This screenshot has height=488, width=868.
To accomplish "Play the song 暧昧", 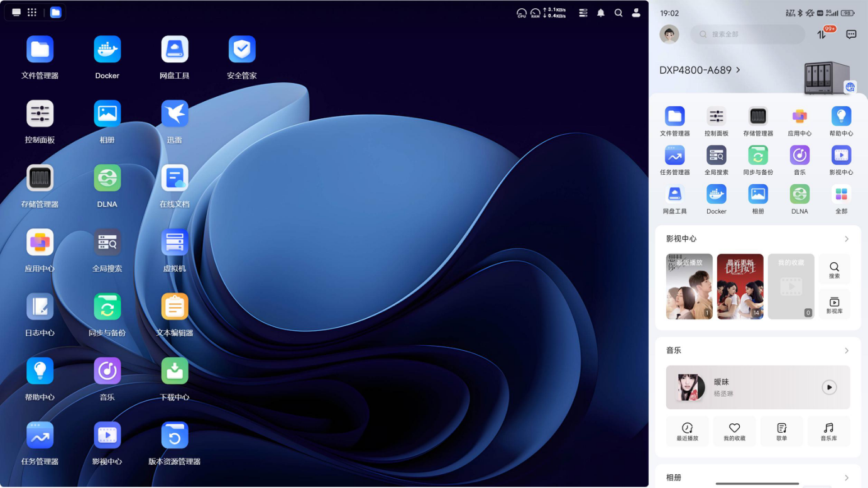I will [x=830, y=387].
